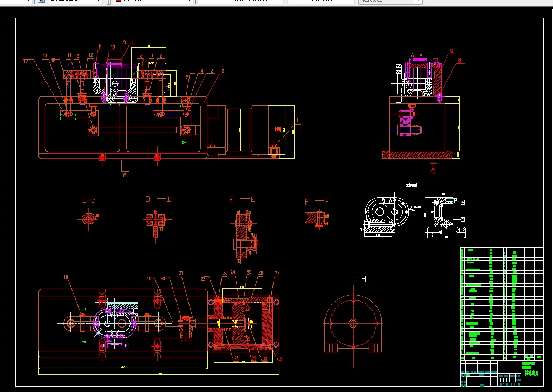Click part number 20 callout

tap(162, 278)
